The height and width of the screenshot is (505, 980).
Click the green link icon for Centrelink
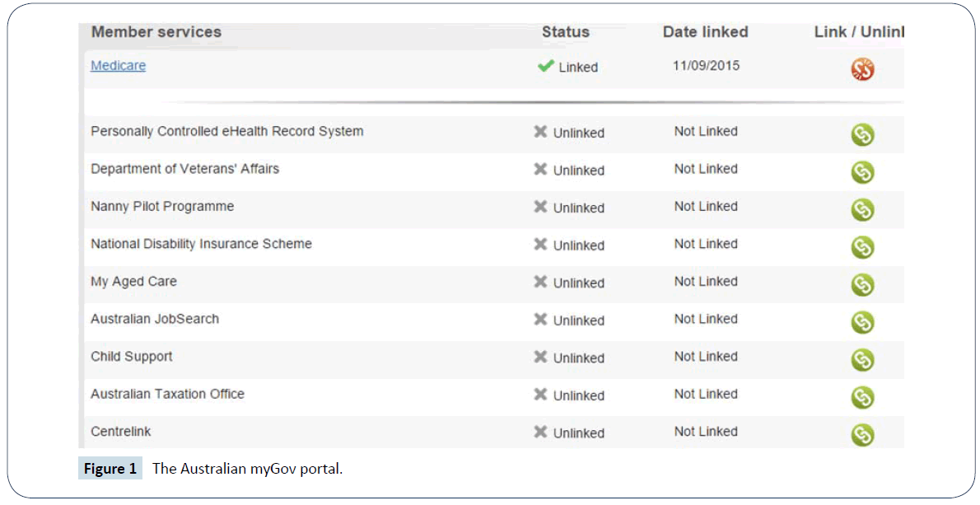[862, 434]
